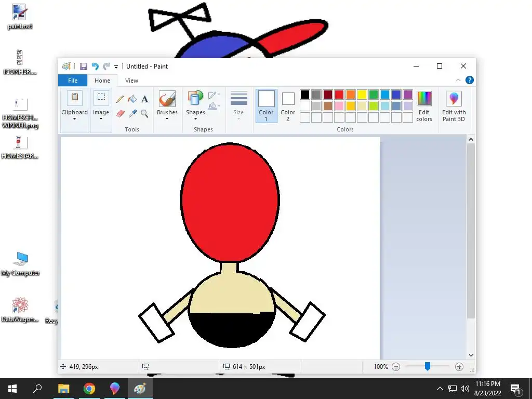Expand the Shapes dropdown arrow
This screenshot has width=532, height=399.
pos(195,119)
